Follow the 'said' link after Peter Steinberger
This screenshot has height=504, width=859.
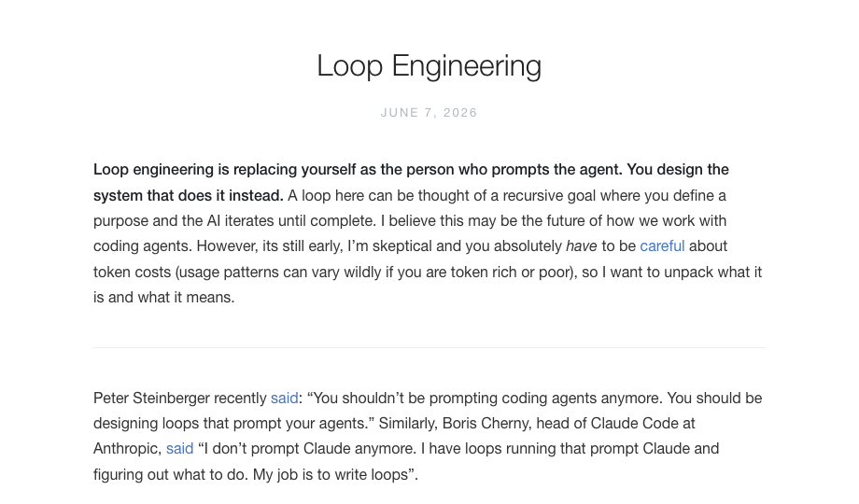[x=285, y=398]
